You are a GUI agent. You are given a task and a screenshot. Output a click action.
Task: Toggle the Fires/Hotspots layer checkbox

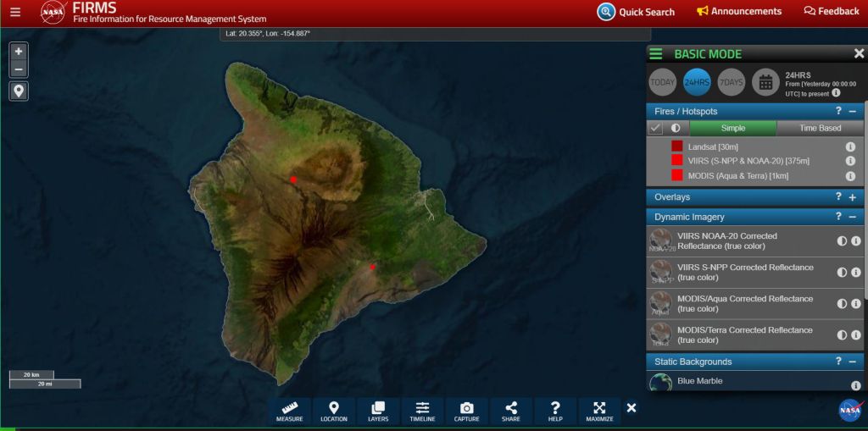tap(655, 128)
